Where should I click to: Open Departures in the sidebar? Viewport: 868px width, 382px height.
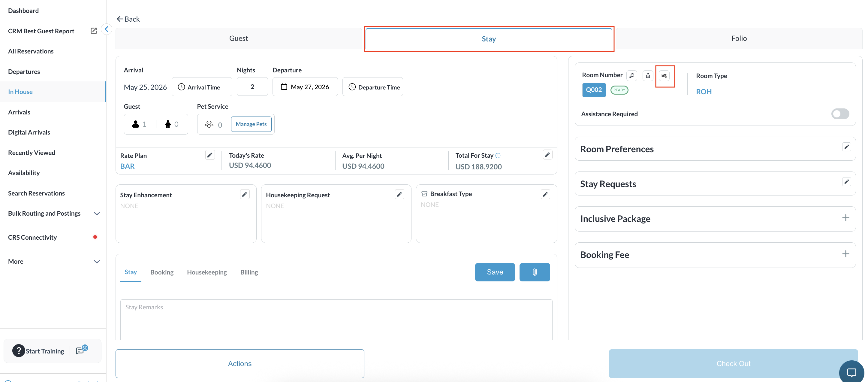(x=24, y=71)
